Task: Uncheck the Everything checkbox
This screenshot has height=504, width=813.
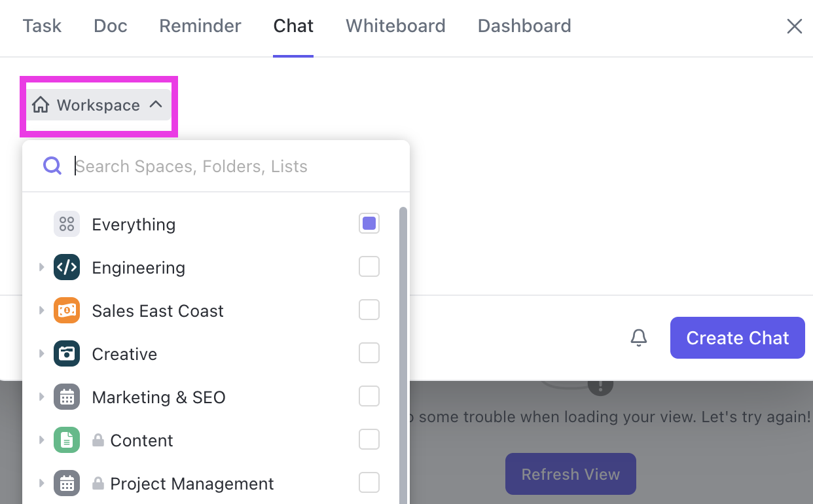Action: (x=369, y=224)
